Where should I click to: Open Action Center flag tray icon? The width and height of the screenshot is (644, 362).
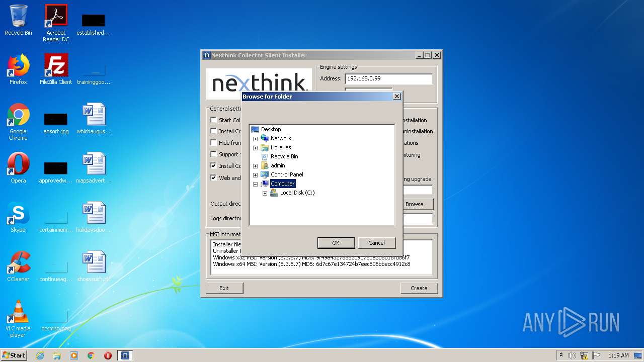click(596, 355)
